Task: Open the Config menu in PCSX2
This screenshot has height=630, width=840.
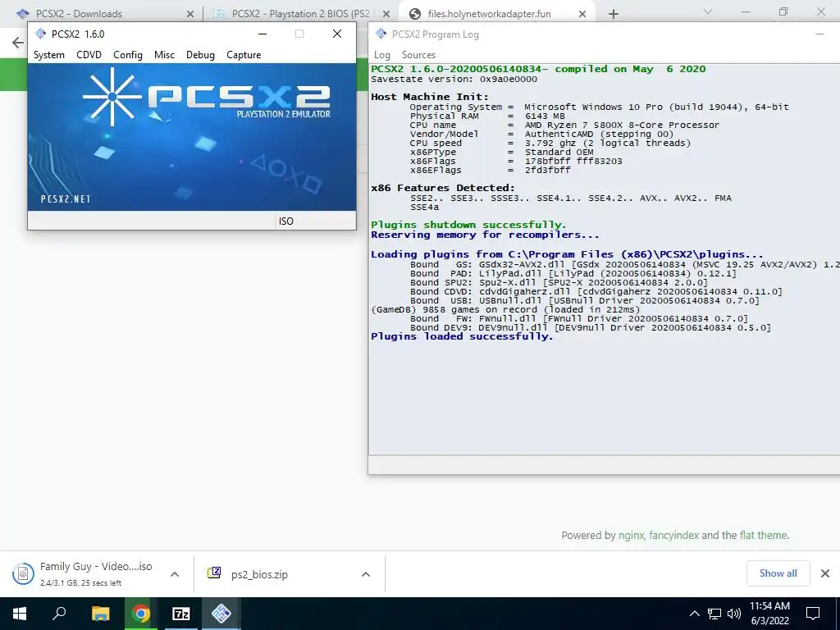Action: click(x=127, y=55)
